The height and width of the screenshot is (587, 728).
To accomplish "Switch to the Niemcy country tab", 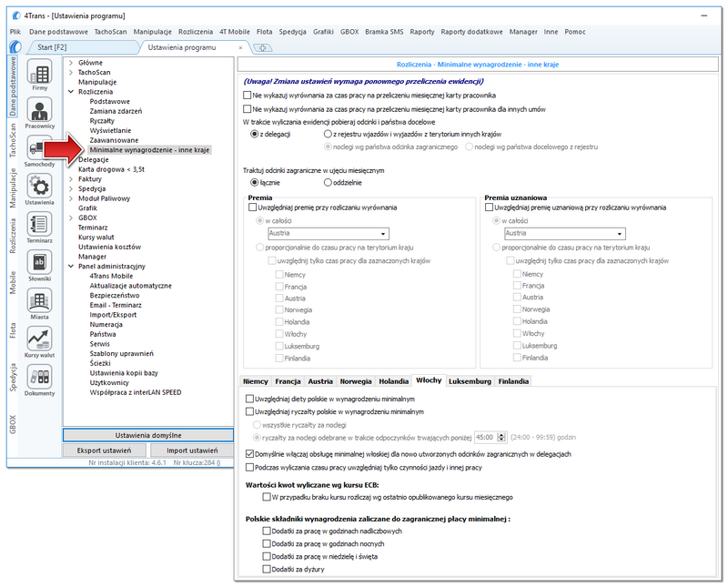I will [256, 381].
